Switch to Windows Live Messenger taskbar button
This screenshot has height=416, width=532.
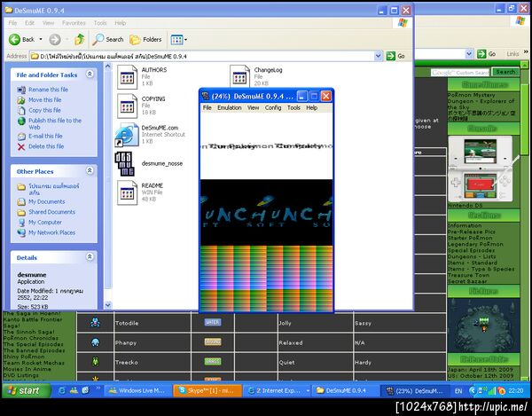tap(137, 390)
